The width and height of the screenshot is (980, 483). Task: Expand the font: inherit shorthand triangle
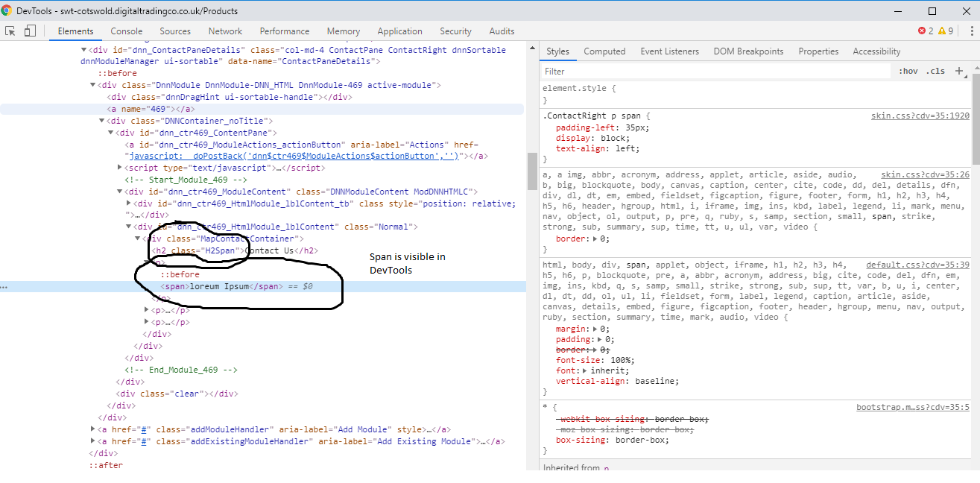click(x=586, y=370)
